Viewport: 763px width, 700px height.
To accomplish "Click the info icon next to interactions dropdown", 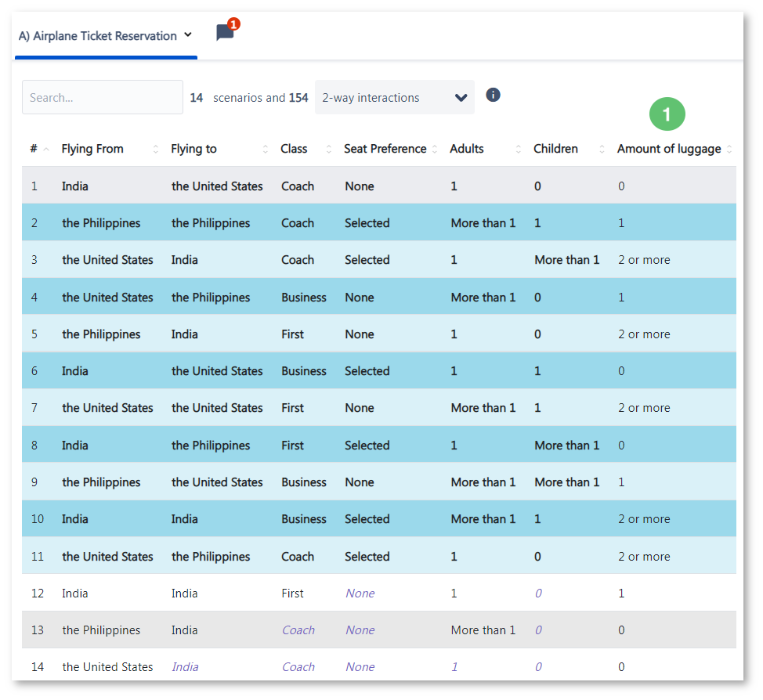I will 493,95.
